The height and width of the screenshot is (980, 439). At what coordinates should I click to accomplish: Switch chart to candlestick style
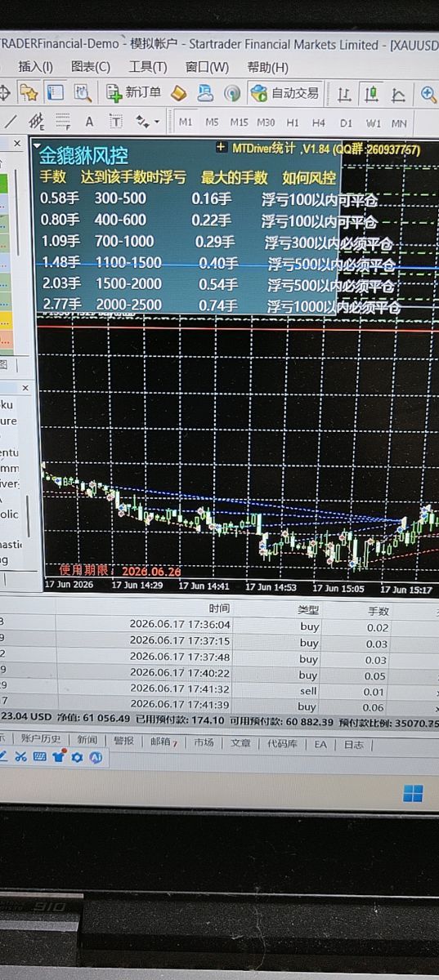[372, 94]
